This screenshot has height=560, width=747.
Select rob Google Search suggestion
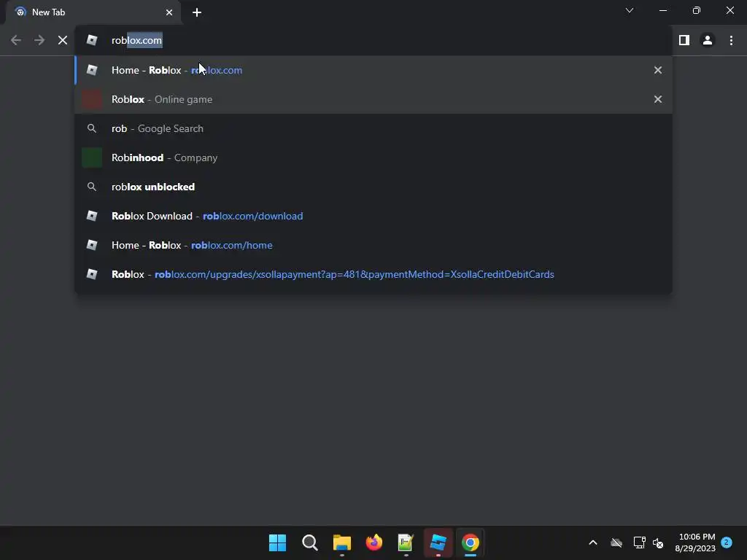(373, 128)
